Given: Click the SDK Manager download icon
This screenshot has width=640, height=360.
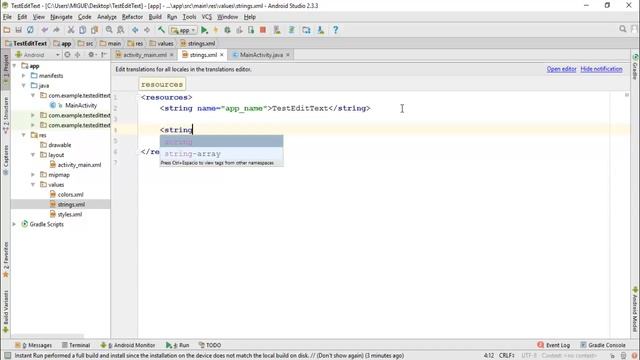Looking at the screenshot, I should (x=321, y=30).
